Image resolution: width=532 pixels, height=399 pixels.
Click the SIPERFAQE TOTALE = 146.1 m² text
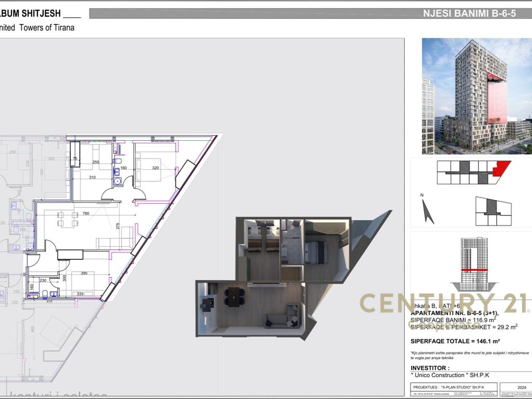coord(455,341)
